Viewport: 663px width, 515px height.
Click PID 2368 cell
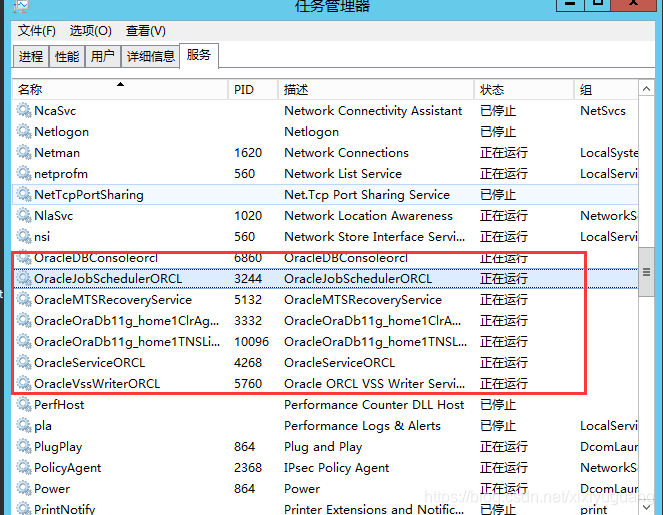coord(248,467)
